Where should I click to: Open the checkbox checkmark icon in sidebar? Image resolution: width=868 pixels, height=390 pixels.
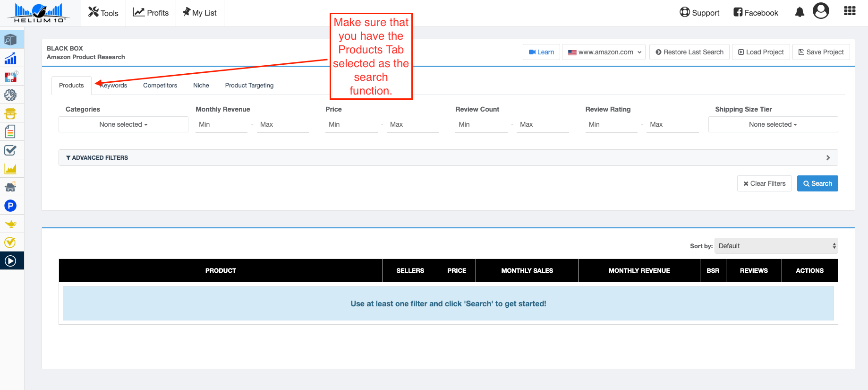coord(10,150)
